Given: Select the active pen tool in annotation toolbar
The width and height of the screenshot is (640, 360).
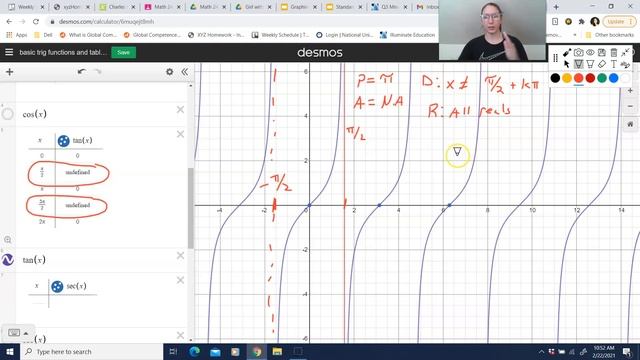Looking at the screenshot, I should click(x=578, y=64).
